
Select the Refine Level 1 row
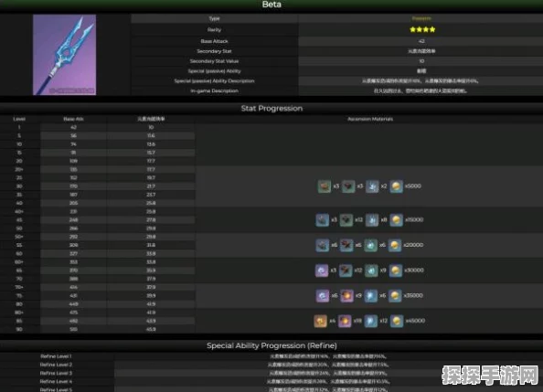pyautogui.click(x=271, y=356)
